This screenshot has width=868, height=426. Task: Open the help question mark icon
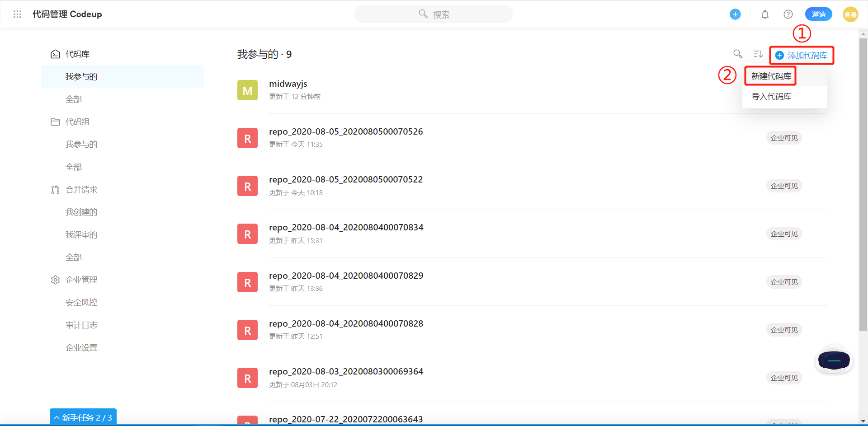coord(788,14)
